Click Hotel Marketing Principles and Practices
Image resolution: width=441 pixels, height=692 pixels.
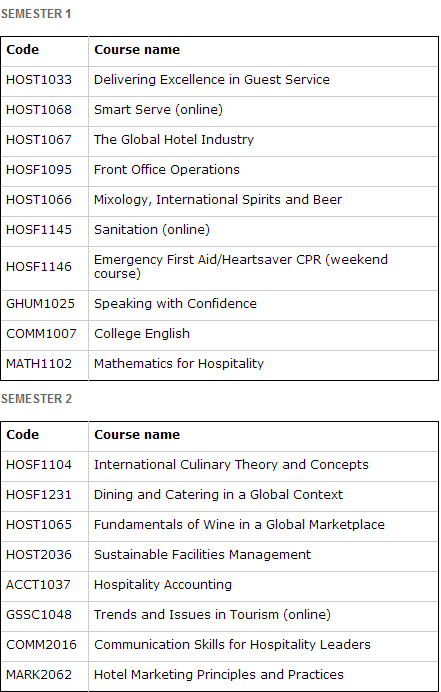(219, 675)
